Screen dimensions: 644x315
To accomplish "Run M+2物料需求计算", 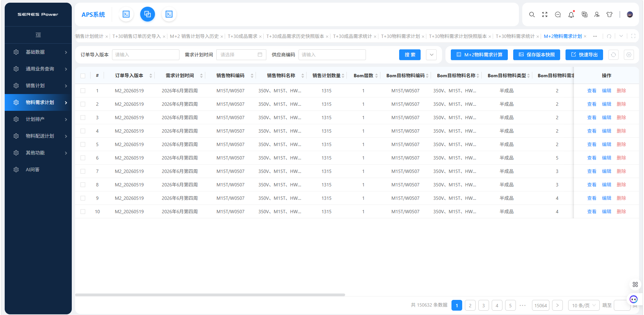I will (479, 55).
